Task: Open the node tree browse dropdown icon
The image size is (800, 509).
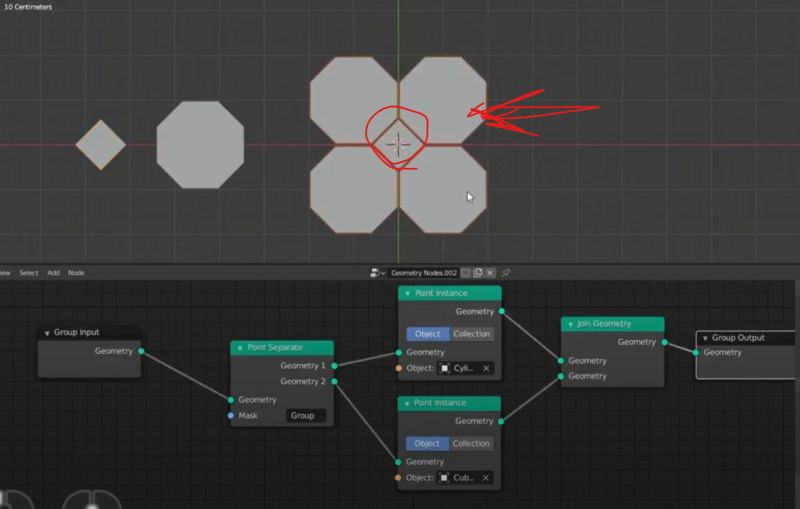Action: point(378,273)
